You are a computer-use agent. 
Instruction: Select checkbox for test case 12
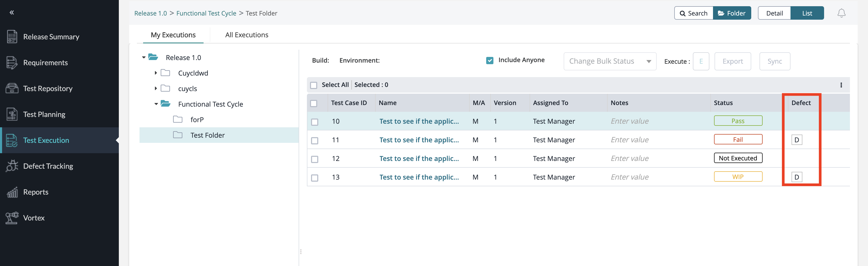click(x=314, y=159)
